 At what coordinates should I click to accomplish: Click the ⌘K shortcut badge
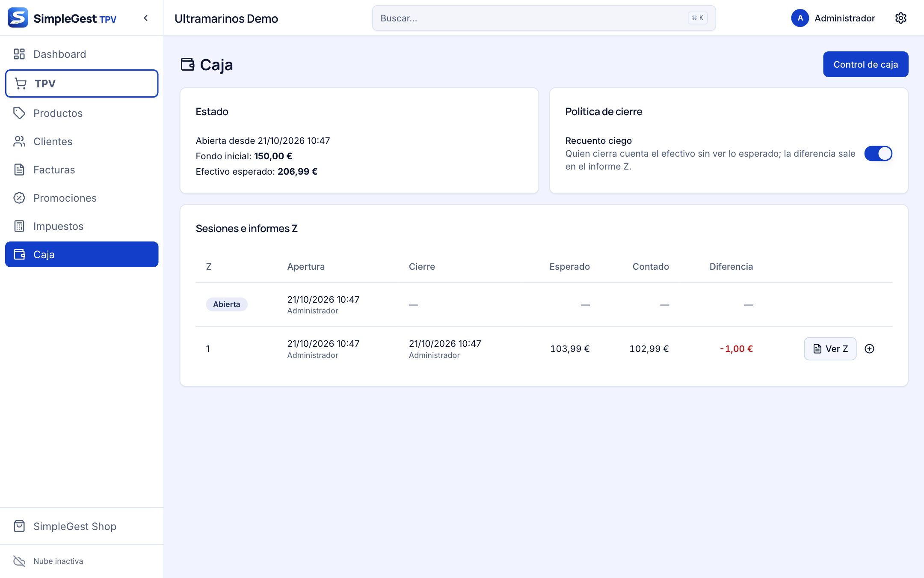[x=698, y=18]
